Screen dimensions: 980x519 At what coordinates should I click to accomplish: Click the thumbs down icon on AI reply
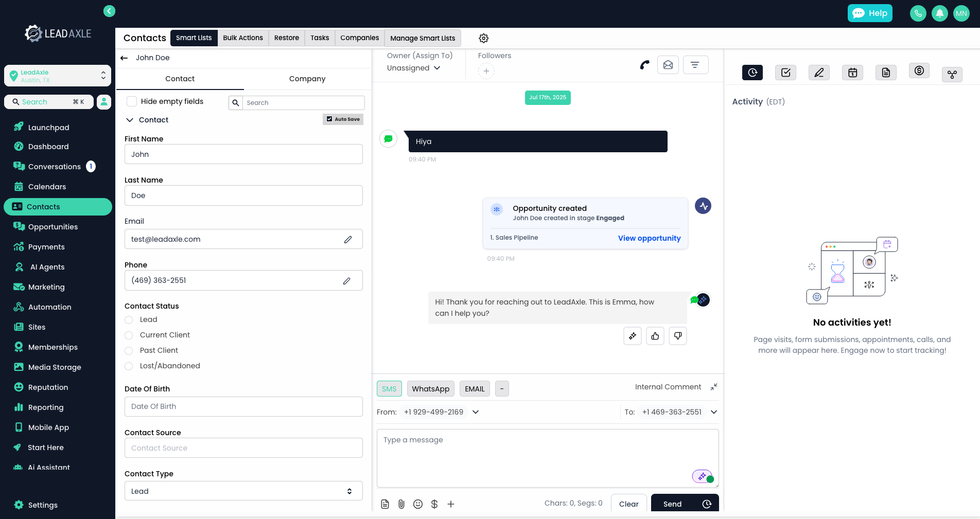677,336
